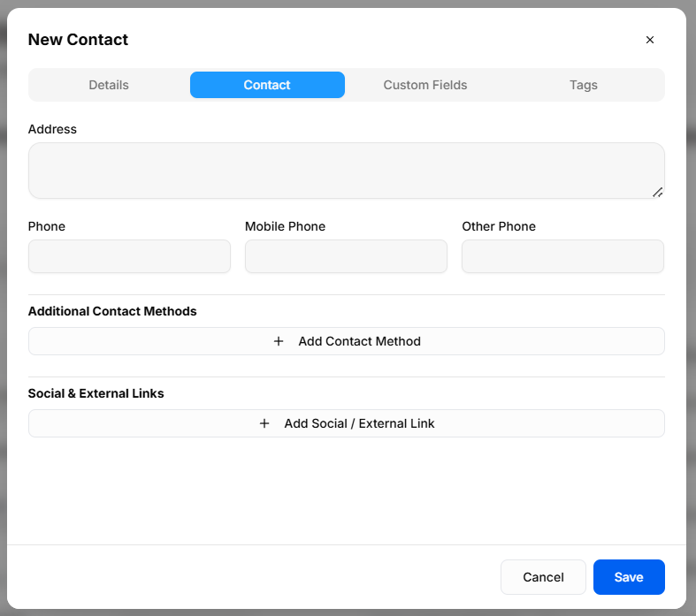Click into the Phone input field

pos(129,256)
